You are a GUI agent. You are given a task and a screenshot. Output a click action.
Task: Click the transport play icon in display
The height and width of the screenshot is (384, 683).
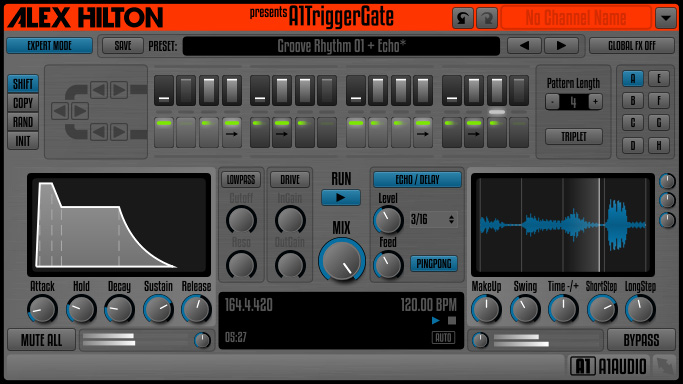tap(436, 321)
